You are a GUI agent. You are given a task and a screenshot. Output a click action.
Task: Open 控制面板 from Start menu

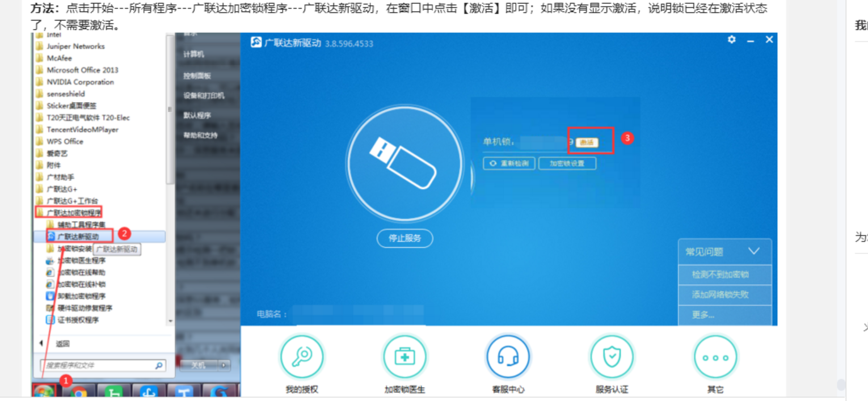[x=197, y=75]
